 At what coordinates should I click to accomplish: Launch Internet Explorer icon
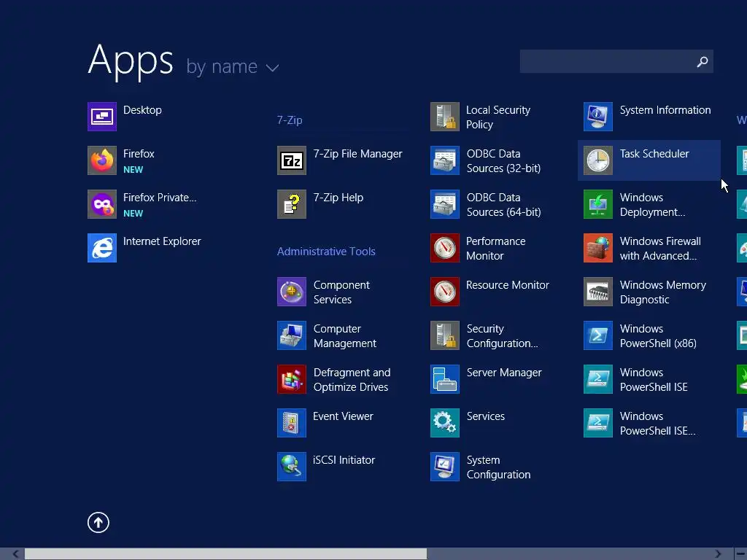[102, 248]
